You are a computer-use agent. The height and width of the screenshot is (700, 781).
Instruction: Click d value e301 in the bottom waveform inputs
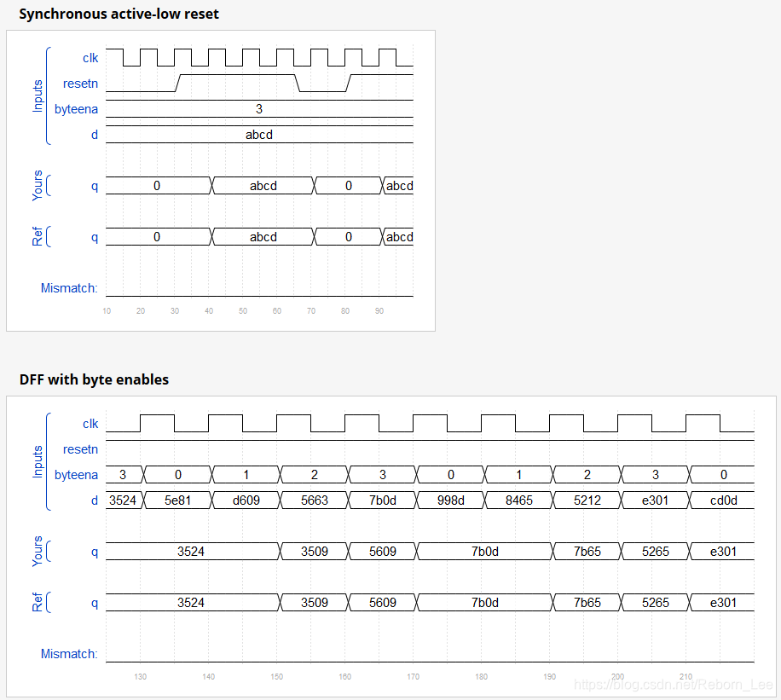655,500
